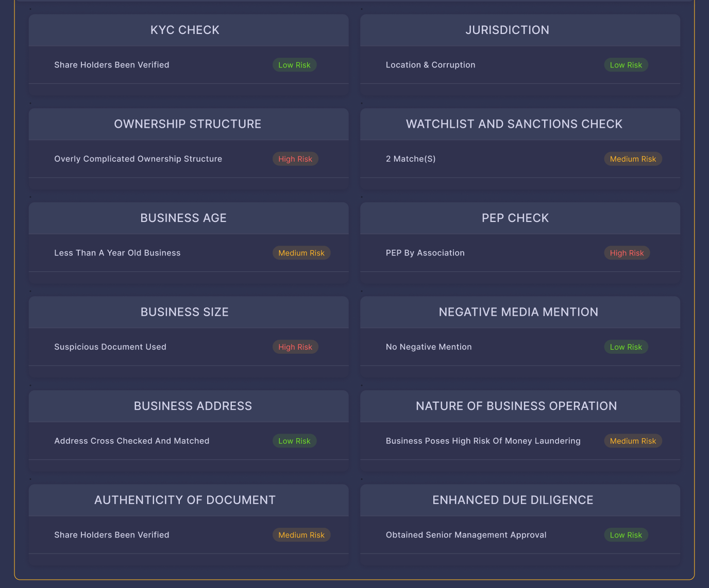Click the High Risk badge under PEP Check
Image resolution: width=709 pixels, height=588 pixels.
(x=627, y=253)
